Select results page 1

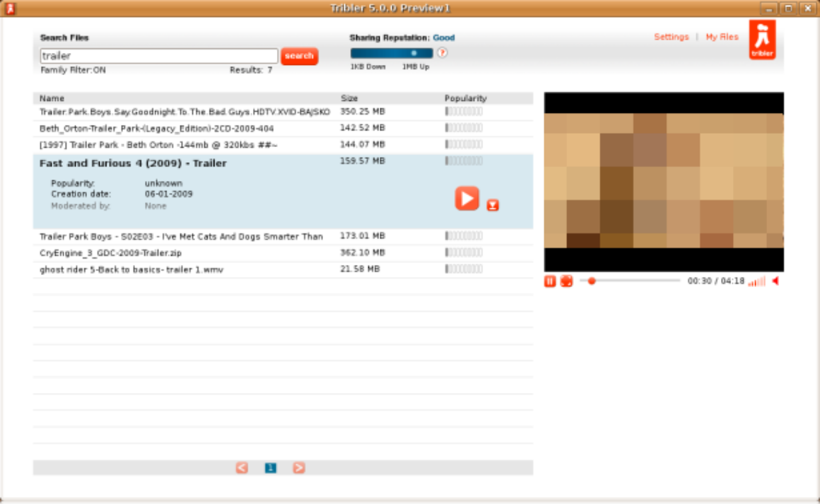[271, 468]
